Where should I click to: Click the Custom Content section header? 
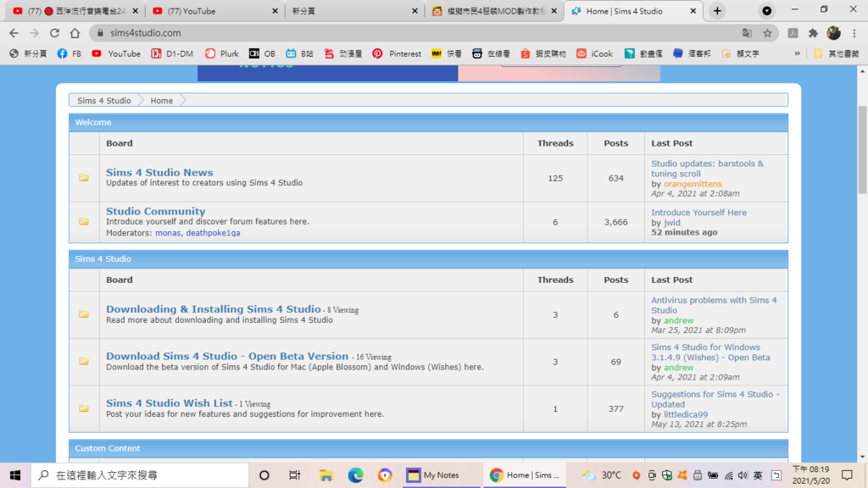coord(428,448)
